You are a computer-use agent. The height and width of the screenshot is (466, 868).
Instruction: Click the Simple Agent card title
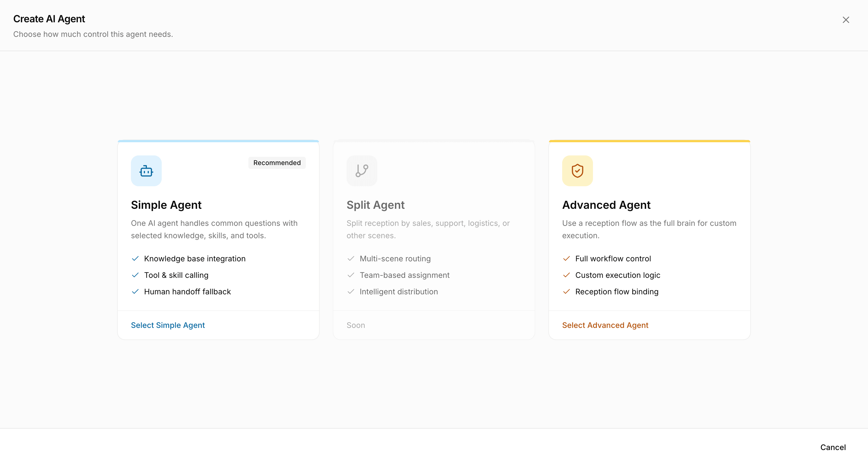click(166, 205)
